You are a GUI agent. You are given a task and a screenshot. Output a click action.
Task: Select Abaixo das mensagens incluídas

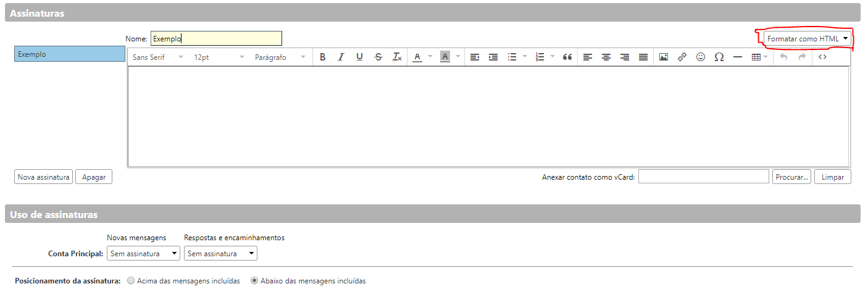(254, 281)
